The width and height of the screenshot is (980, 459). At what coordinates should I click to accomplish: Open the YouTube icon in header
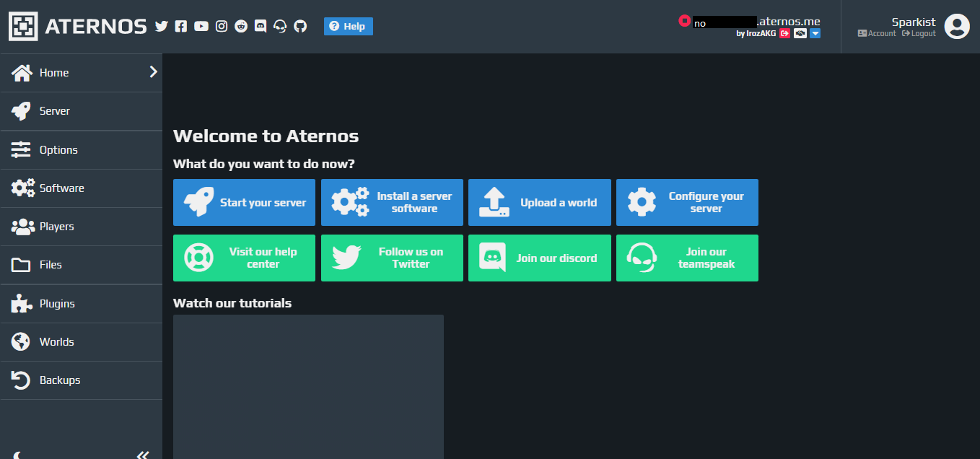pyautogui.click(x=201, y=26)
